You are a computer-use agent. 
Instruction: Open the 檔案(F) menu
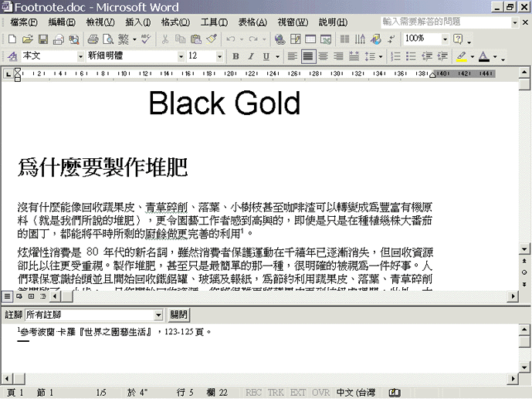pos(24,22)
